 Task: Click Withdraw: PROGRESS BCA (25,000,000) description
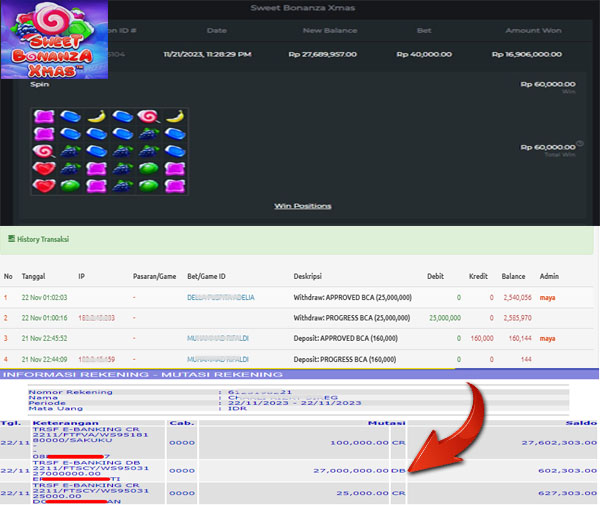click(352, 318)
